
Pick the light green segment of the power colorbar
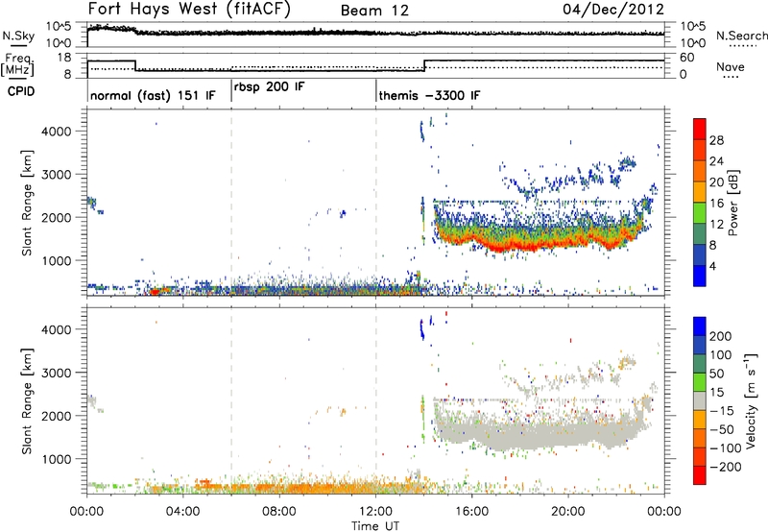(x=700, y=212)
